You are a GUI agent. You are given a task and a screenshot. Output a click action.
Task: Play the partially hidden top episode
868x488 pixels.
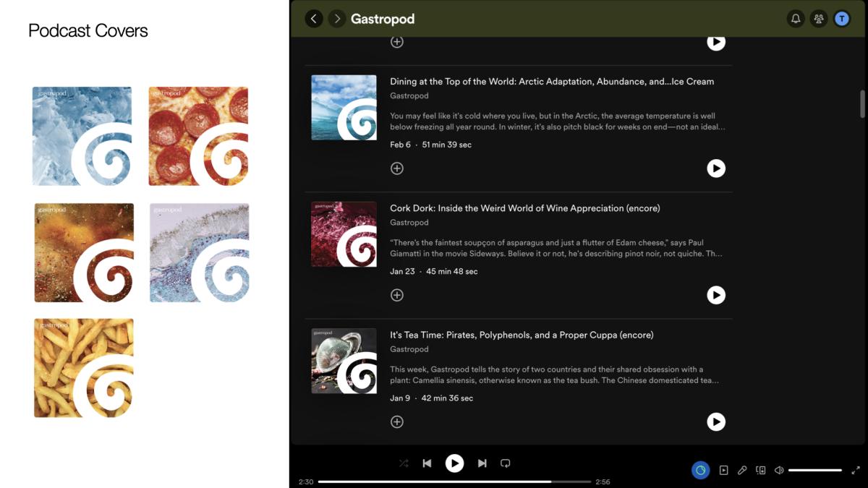click(716, 42)
